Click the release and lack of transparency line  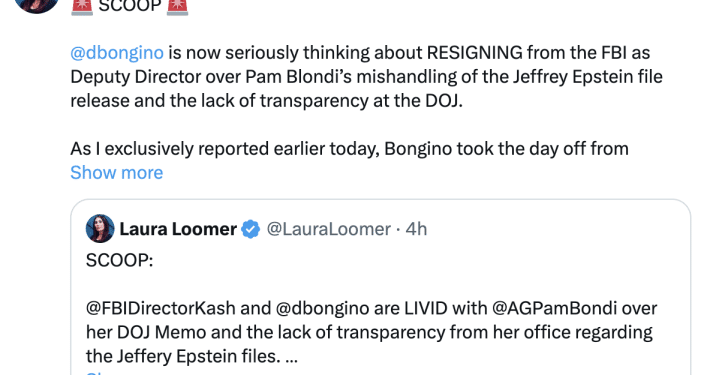(x=266, y=101)
